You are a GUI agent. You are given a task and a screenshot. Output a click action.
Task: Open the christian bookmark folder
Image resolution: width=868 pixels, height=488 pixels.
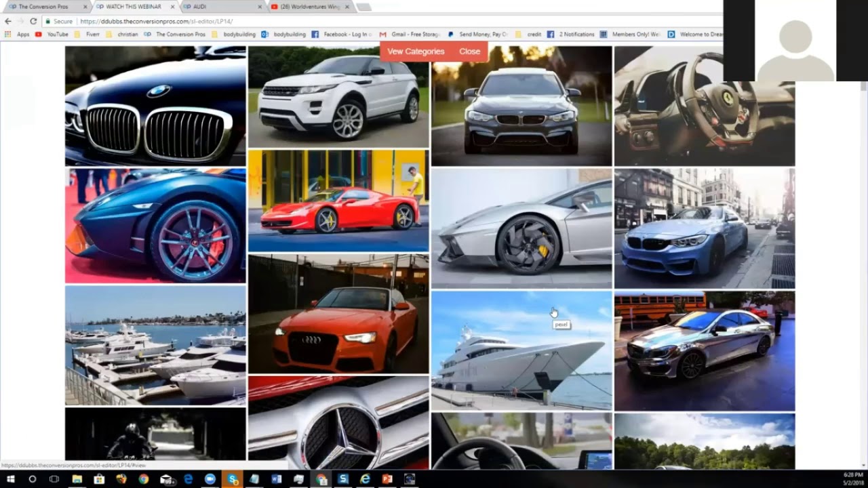click(x=122, y=34)
